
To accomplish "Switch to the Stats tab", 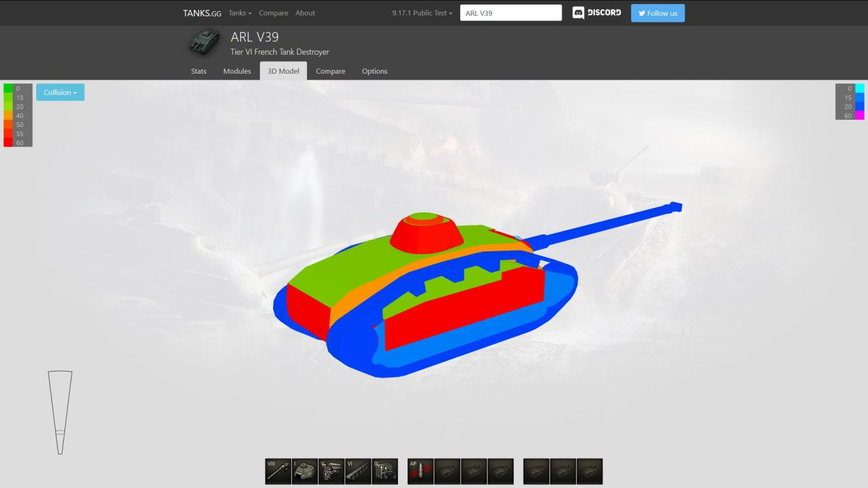I will 199,71.
